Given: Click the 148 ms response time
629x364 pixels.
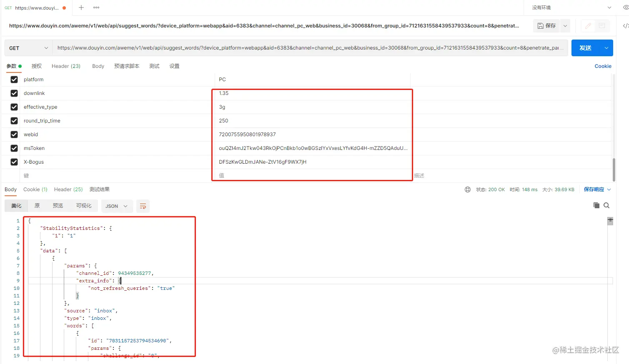Looking at the screenshot, I should click(x=530, y=189).
